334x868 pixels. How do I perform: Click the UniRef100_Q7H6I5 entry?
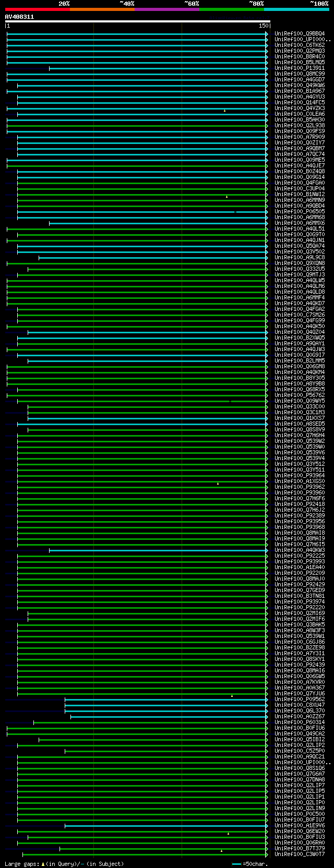[300, 545]
